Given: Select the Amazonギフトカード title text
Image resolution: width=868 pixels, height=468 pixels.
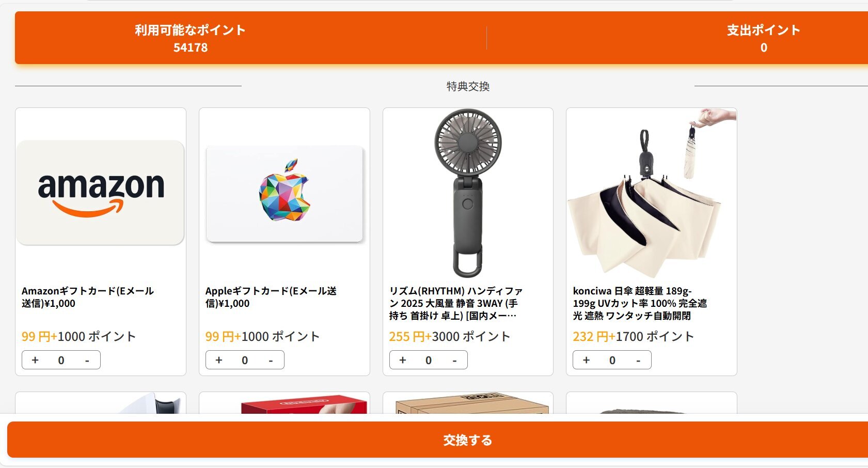Looking at the screenshot, I should 88,297.
